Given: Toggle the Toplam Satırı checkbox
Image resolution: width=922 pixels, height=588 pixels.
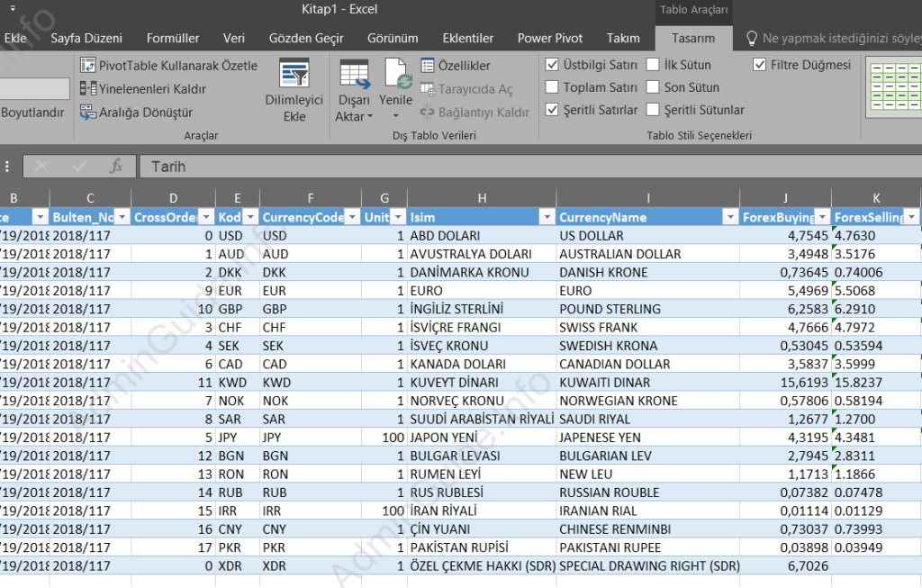Looking at the screenshot, I should 553,87.
